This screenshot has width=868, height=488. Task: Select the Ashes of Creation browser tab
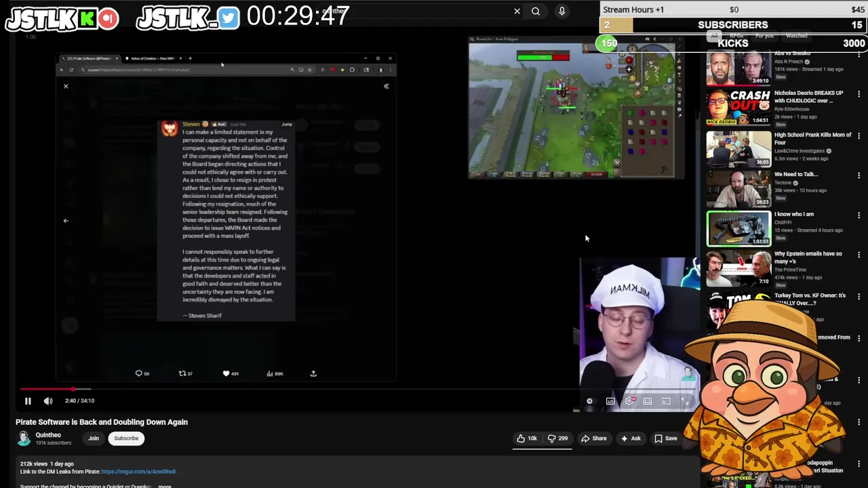152,58
